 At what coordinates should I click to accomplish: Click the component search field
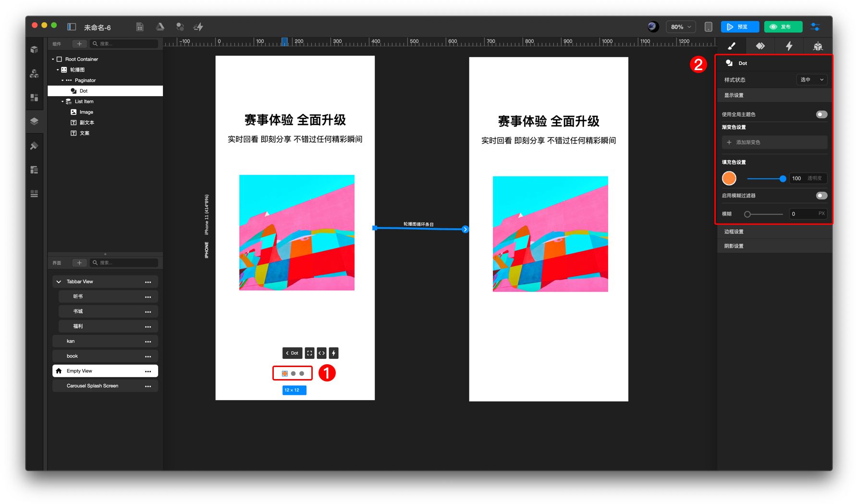coord(124,44)
